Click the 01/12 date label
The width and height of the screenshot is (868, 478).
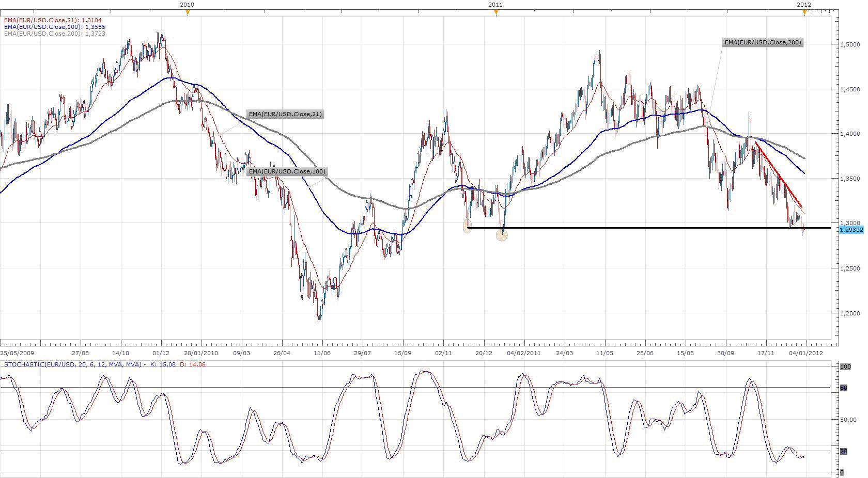tap(161, 353)
